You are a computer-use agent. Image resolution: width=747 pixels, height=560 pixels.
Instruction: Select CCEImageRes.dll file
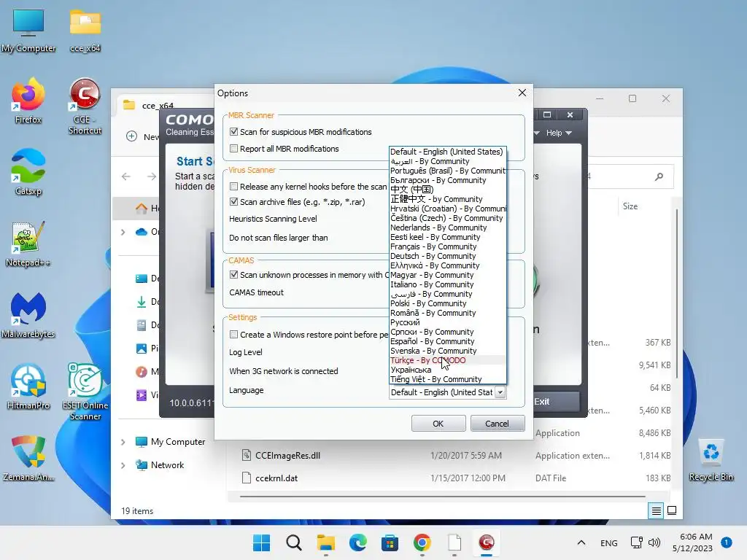287,455
